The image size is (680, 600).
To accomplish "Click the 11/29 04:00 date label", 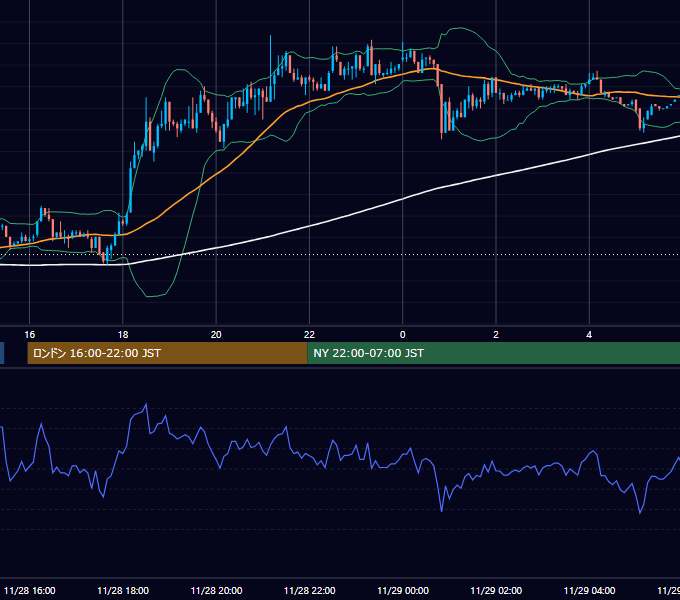I will (589, 590).
